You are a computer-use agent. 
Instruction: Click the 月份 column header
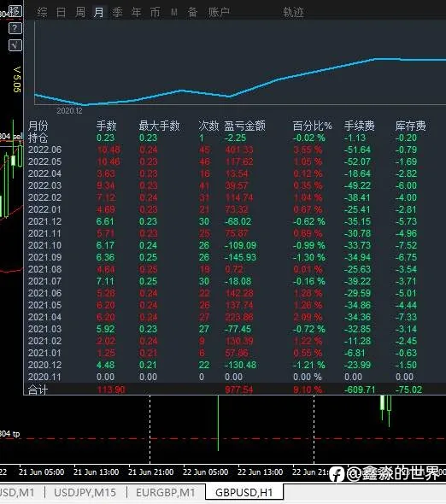[x=38, y=126]
